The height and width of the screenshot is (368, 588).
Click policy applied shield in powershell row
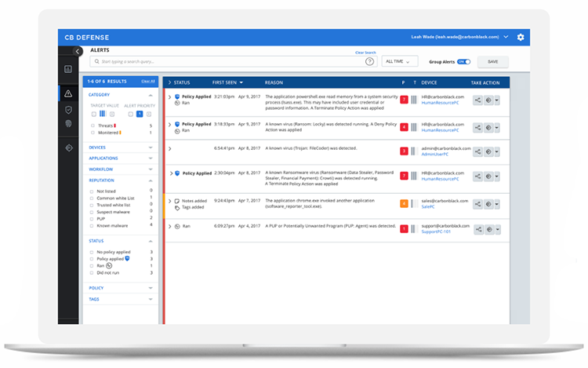coord(177,97)
